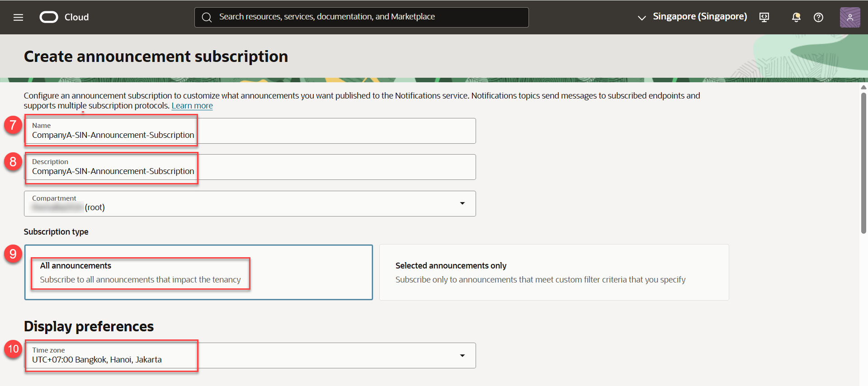868x386 pixels.
Task: Expand the Compartment dropdown
Action: (250, 203)
